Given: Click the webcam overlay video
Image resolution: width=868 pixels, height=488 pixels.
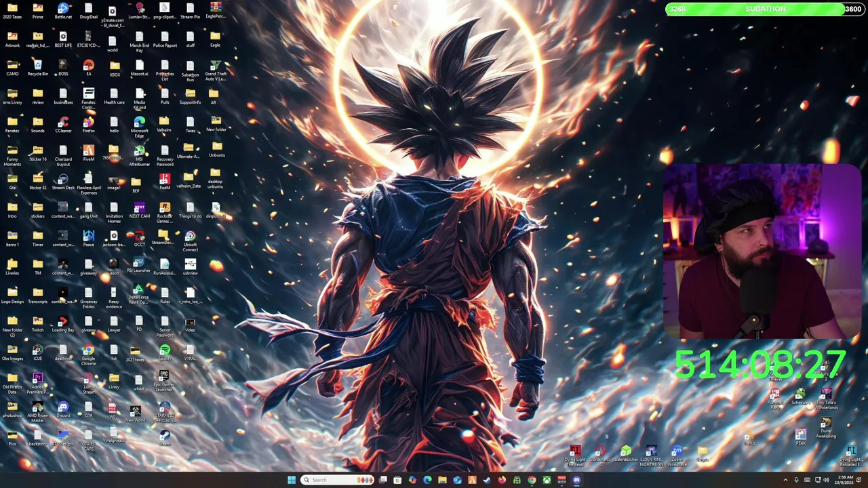Looking at the screenshot, I should (762, 251).
